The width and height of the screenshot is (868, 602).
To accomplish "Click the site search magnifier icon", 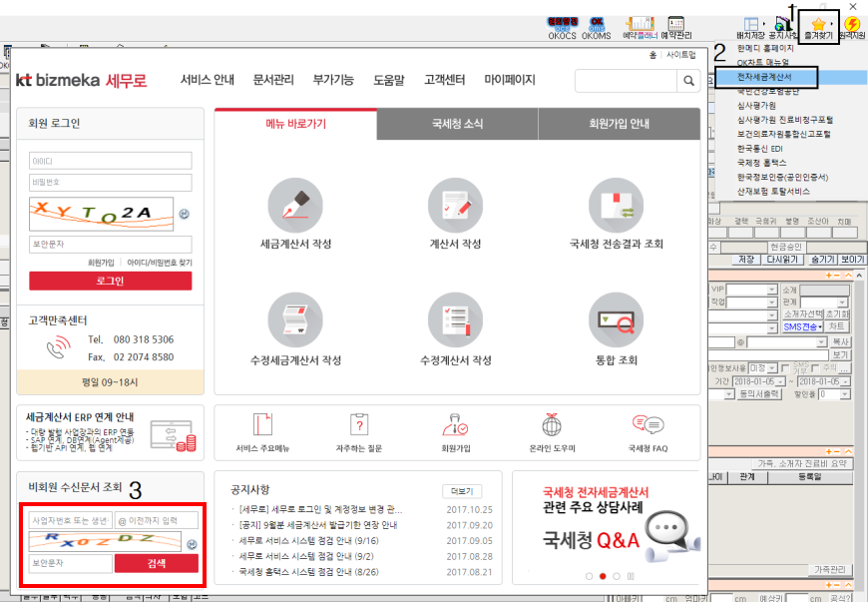I will pos(688,81).
